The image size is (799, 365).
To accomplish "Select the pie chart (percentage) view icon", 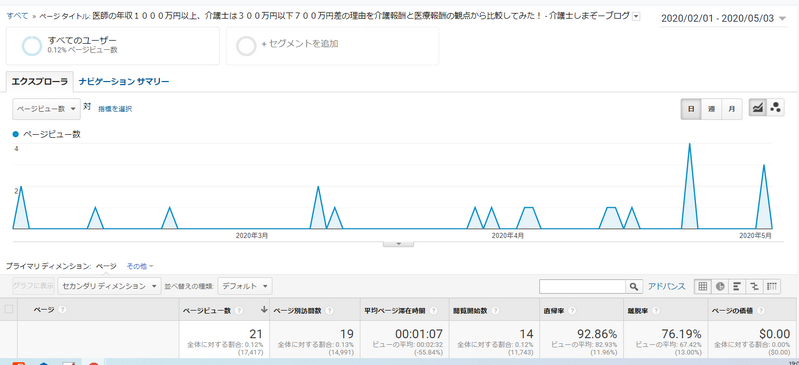I will pos(720,286).
